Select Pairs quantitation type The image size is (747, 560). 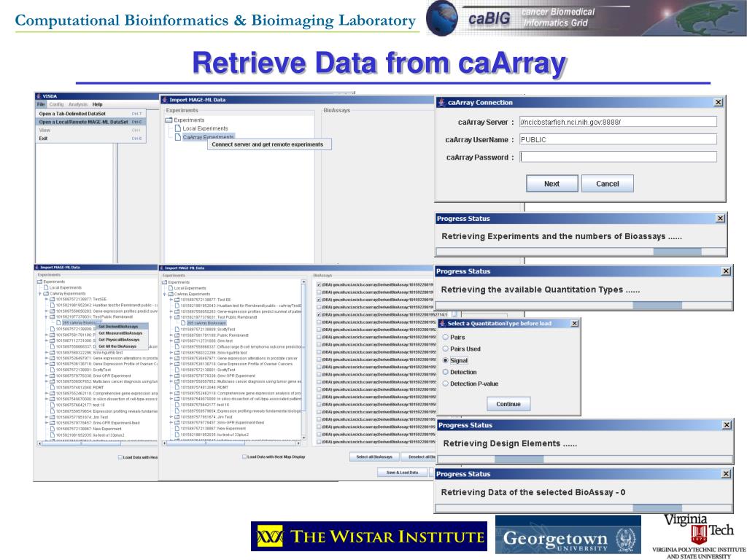pos(446,337)
